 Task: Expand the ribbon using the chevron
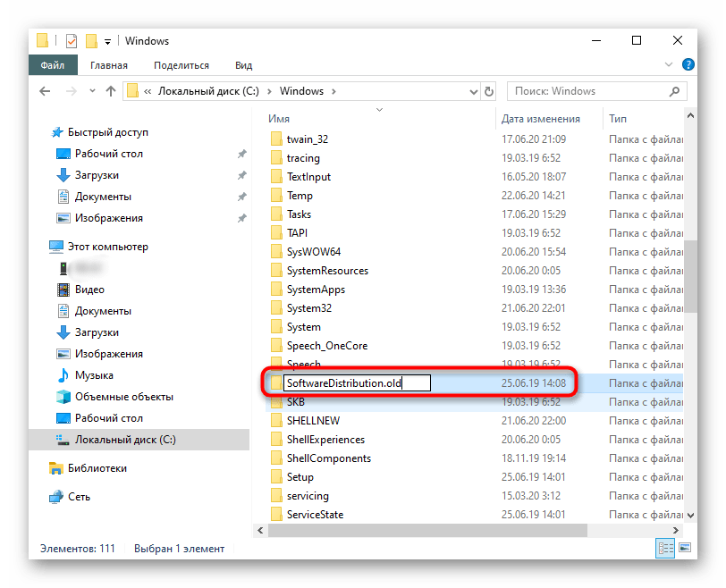coord(670,65)
